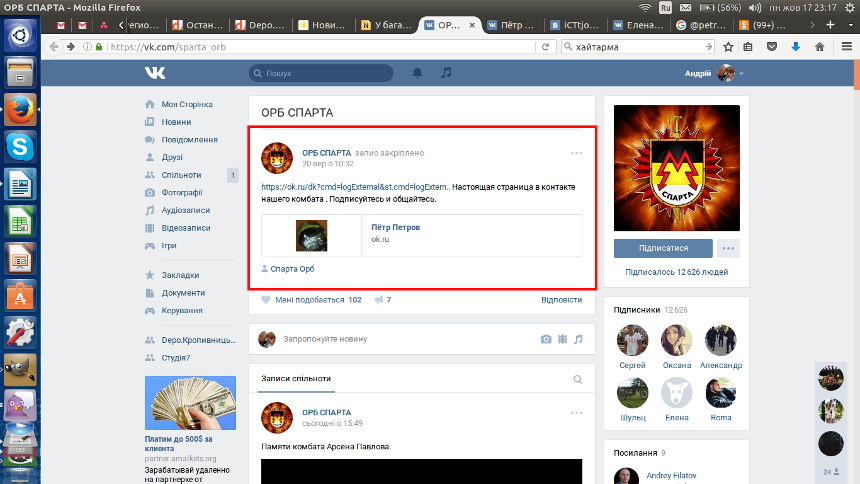
Task: Open the Пётр Петров preview thumbnail
Action: coord(311,235)
